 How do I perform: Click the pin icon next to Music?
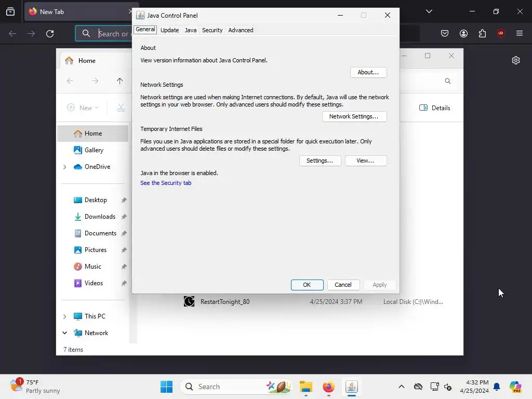coord(124,267)
